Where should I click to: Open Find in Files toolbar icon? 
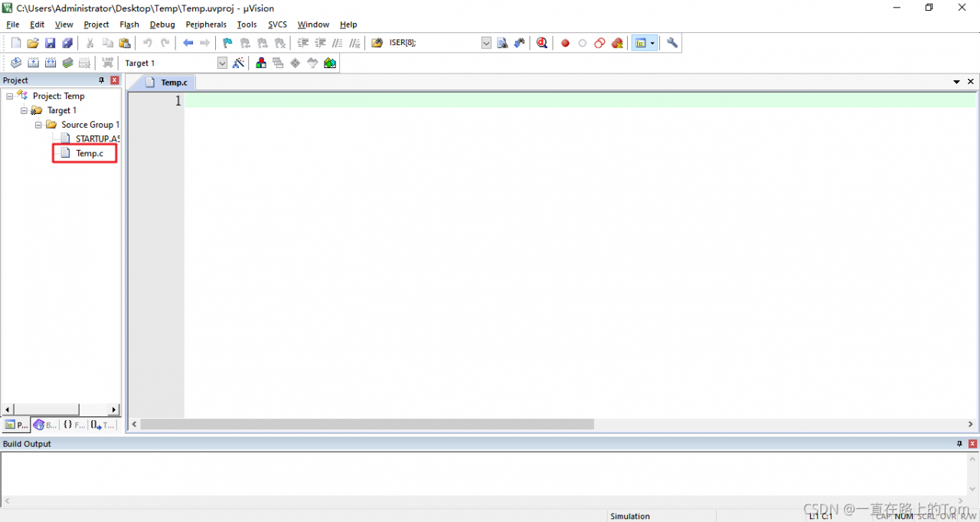click(x=377, y=44)
